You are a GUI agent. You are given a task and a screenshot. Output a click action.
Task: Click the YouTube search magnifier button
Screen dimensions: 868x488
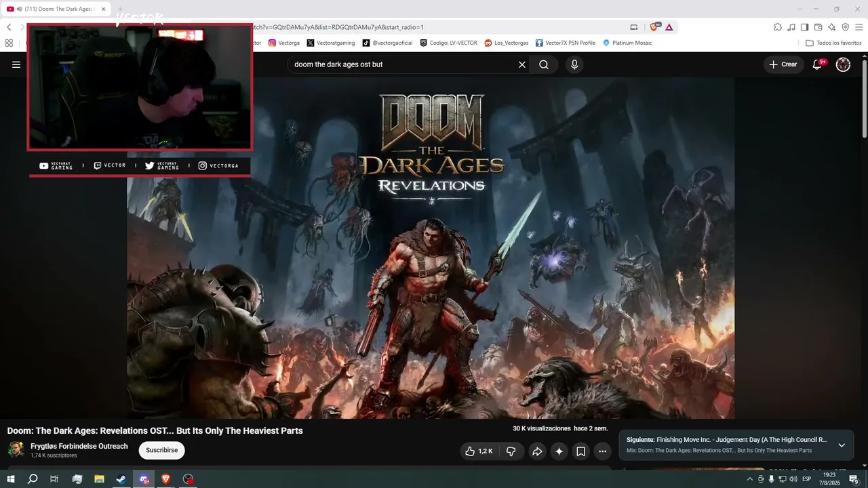[x=544, y=64]
